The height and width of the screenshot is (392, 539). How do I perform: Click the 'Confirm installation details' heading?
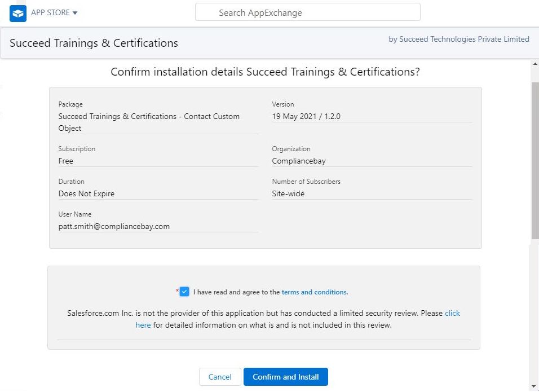pyautogui.click(x=265, y=72)
